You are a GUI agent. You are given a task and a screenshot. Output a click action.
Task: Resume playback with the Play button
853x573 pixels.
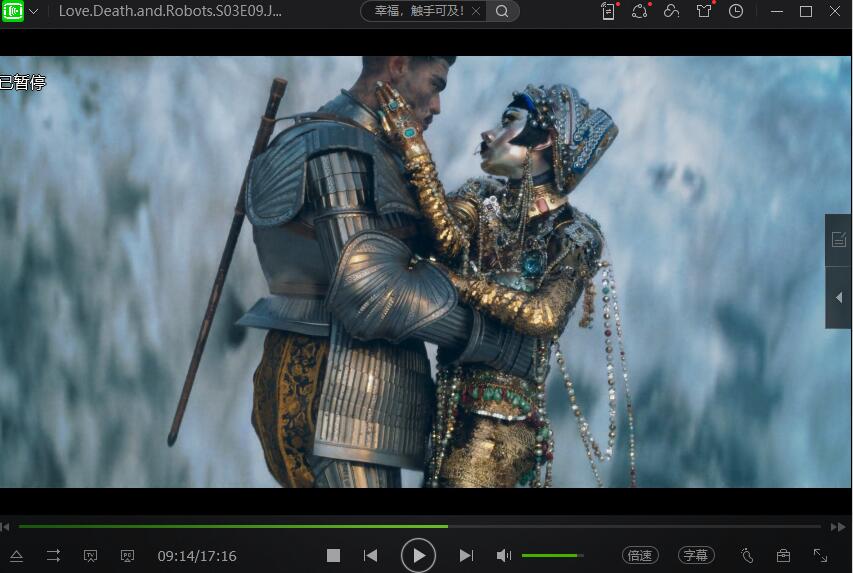(x=418, y=555)
